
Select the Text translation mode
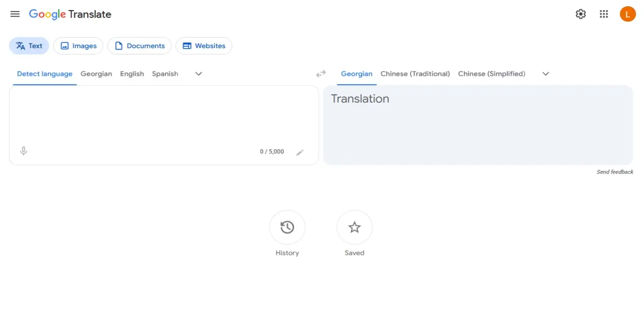(x=29, y=46)
